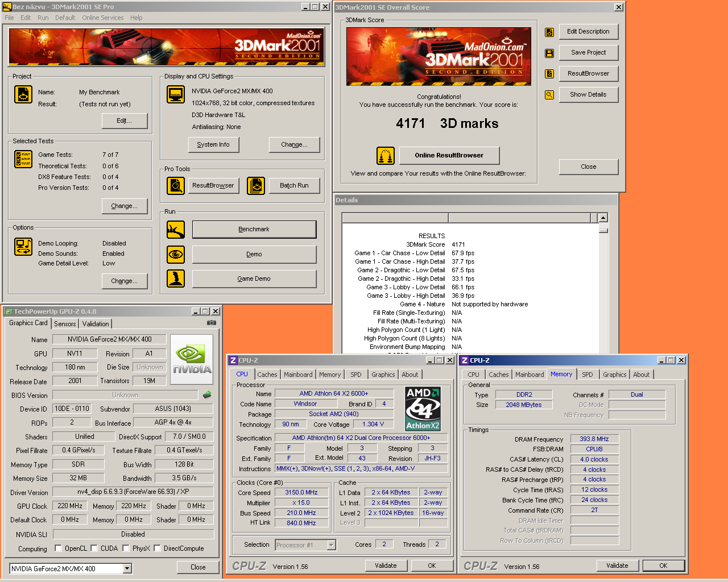
Task: Click Close button in GPU-Z
Action: 198,567
